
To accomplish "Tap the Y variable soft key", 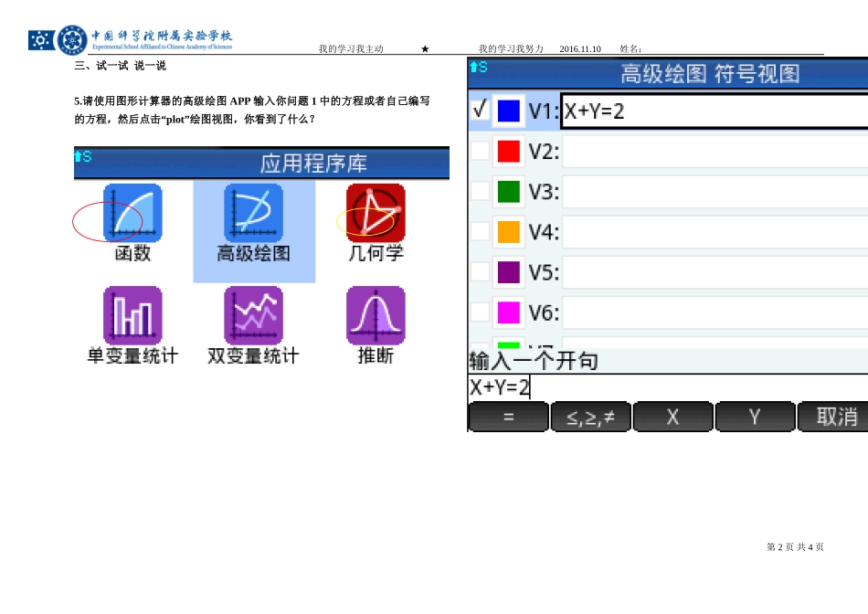I will click(x=755, y=417).
